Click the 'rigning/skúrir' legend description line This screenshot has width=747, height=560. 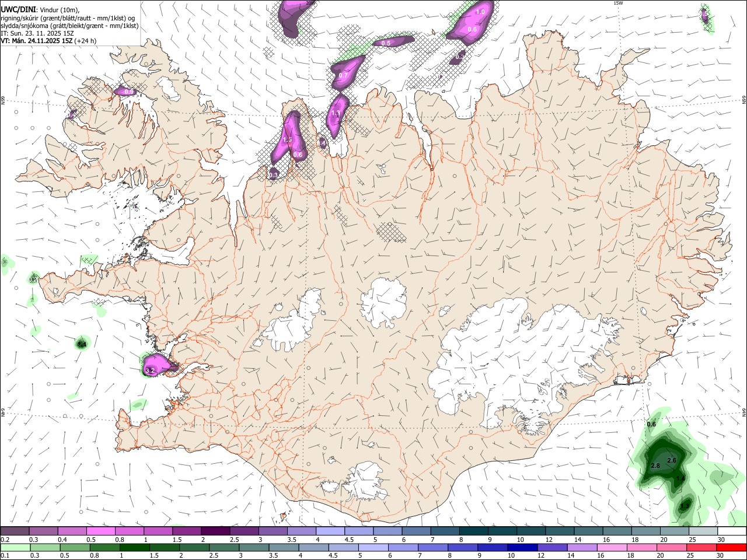[x=68, y=18]
